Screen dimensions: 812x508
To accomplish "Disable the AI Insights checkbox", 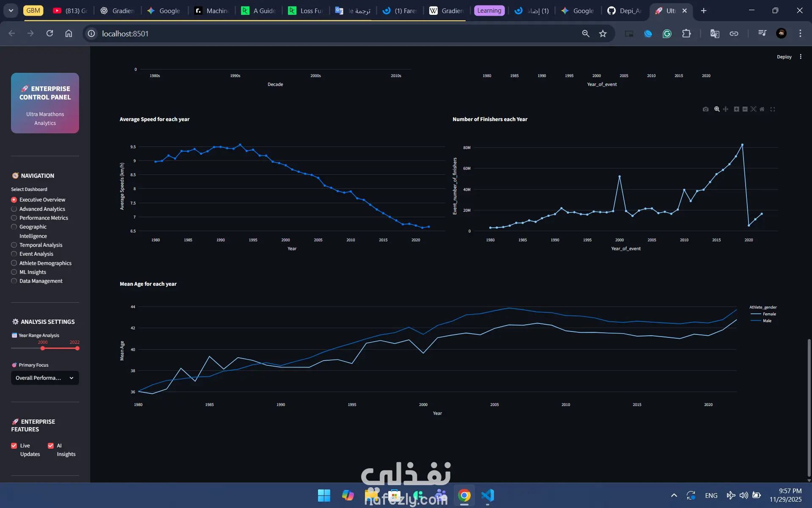I will tap(51, 446).
